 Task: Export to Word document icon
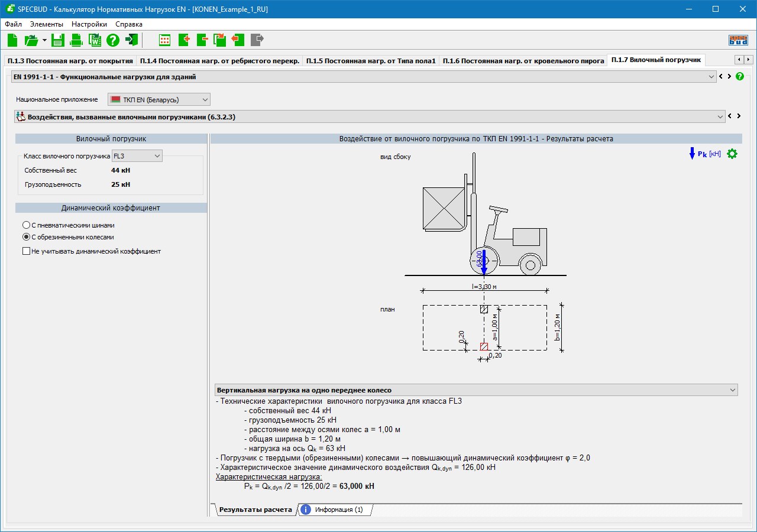pos(95,40)
